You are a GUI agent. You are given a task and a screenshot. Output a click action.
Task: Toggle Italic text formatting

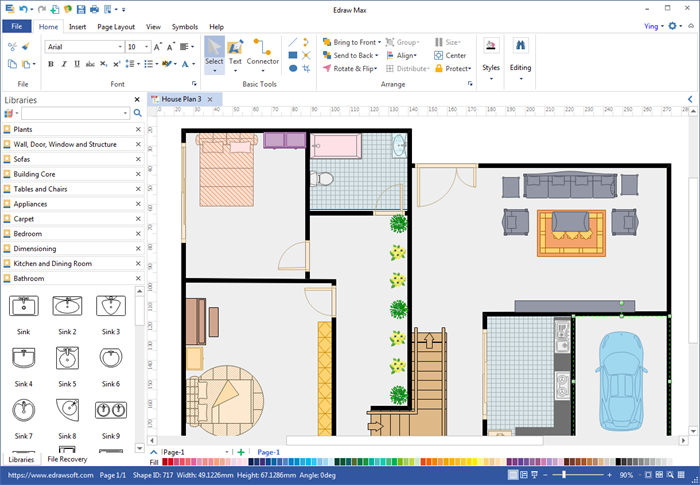pyautogui.click(x=64, y=64)
